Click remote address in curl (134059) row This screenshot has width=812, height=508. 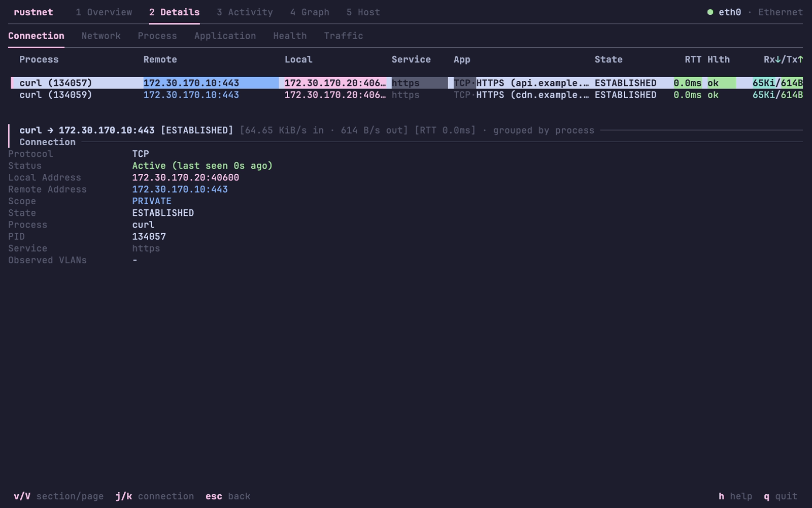(x=191, y=95)
